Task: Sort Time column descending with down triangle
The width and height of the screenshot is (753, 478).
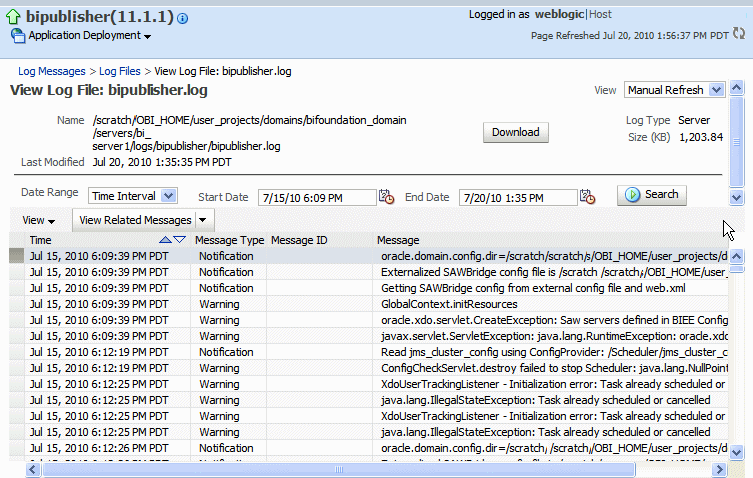Action: point(180,239)
